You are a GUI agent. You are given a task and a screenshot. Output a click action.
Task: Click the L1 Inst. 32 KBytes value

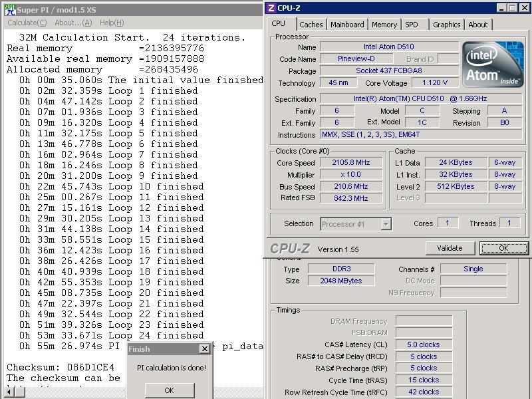point(456,174)
